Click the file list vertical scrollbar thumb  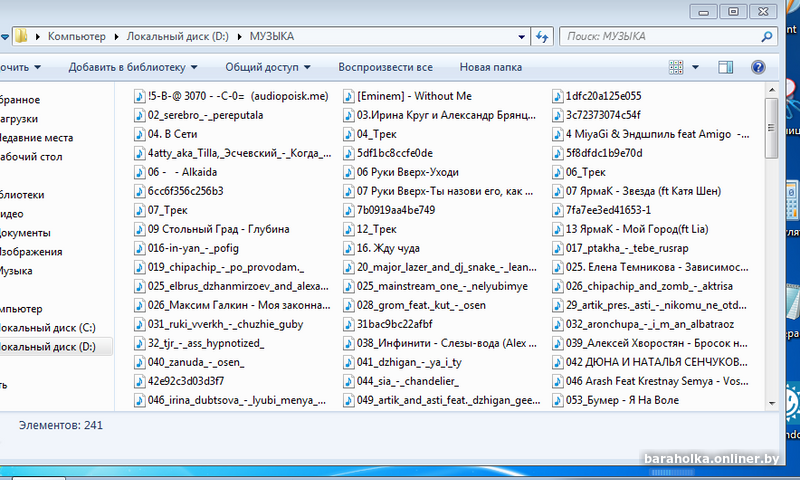tap(771, 128)
